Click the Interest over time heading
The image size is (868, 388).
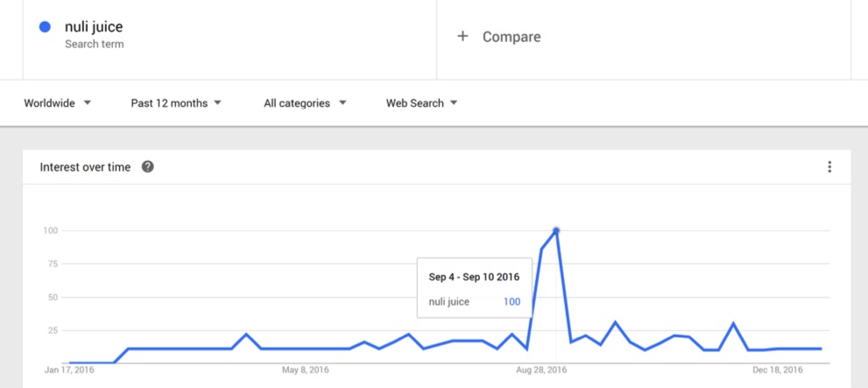85,167
